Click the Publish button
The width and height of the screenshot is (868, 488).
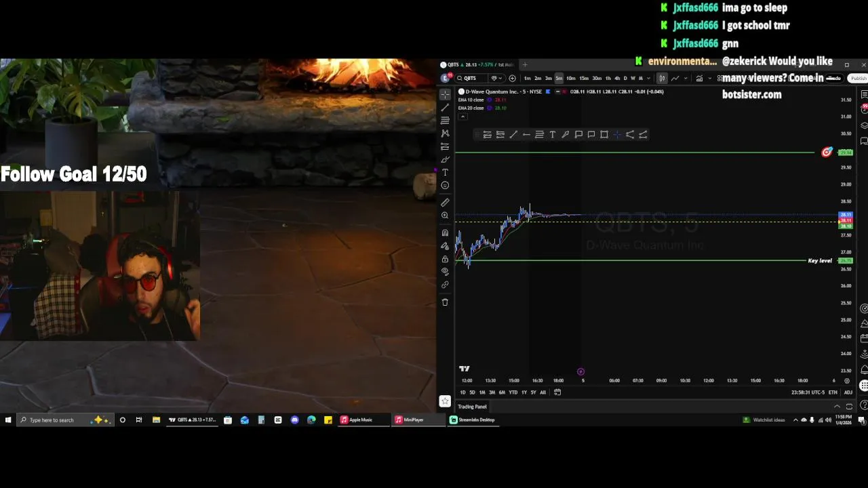pos(859,78)
